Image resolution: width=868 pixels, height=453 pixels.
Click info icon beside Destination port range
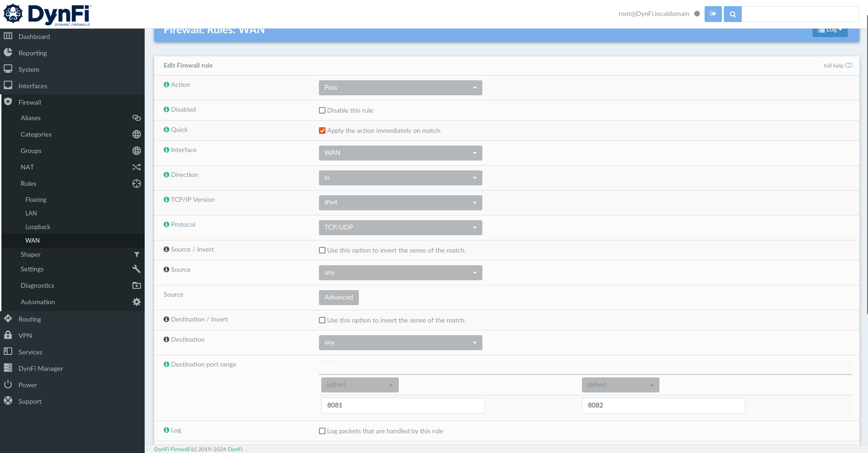(x=166, y=364)
